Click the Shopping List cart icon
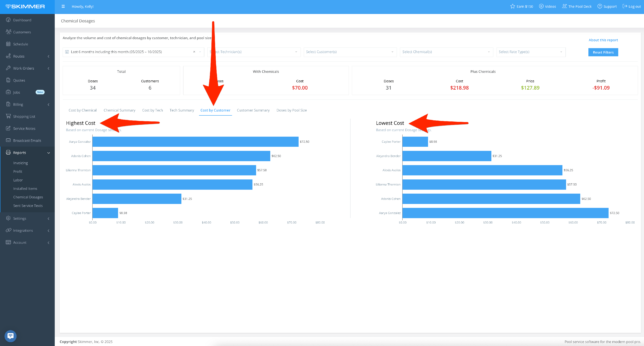The width and height of the screenshot is (644, 346). [8, 116]
